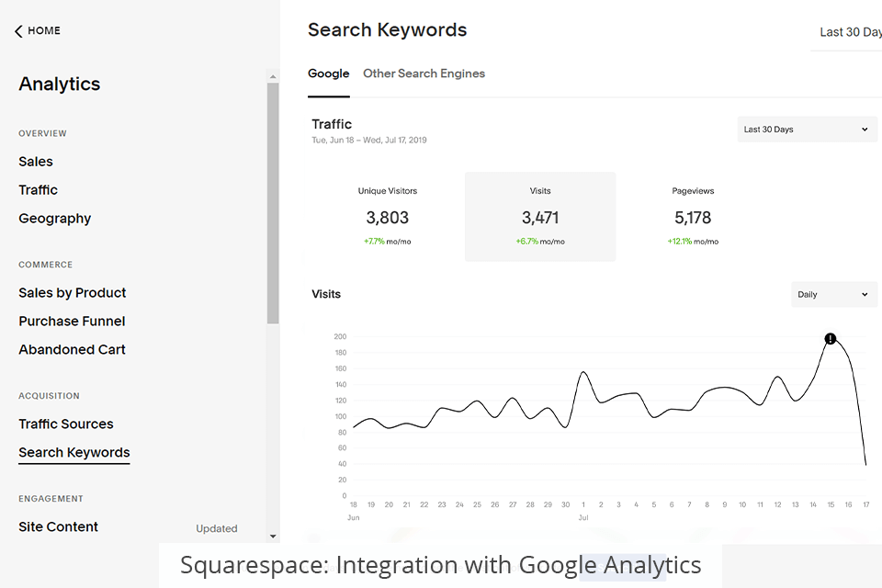
Task: Open Sales in the Overview section
Action: pos(36,162)
